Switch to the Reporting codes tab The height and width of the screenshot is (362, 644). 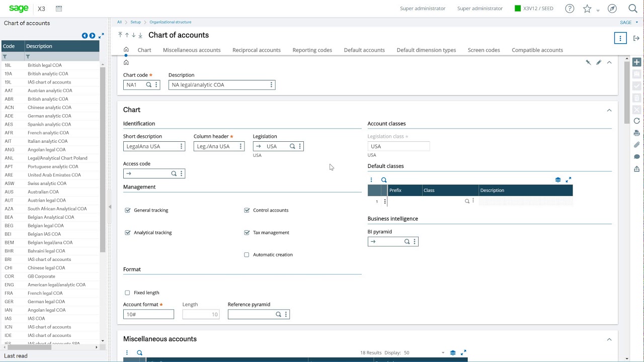pos(312,50)
